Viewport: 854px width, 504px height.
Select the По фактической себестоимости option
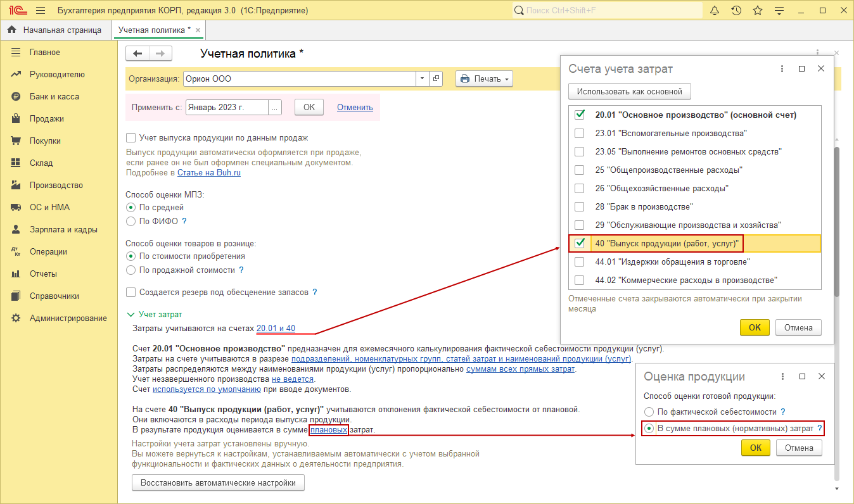649,412
